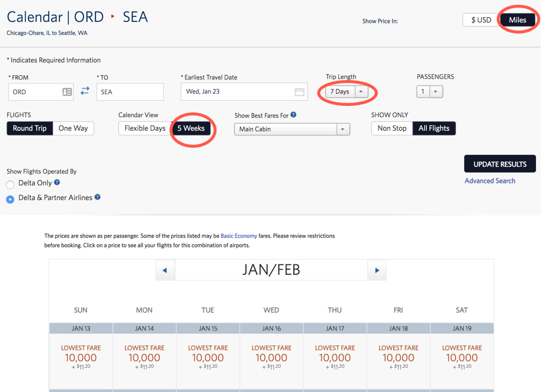Click the WED column header
This screenshot has width=542, height=392.
(271, 310)
